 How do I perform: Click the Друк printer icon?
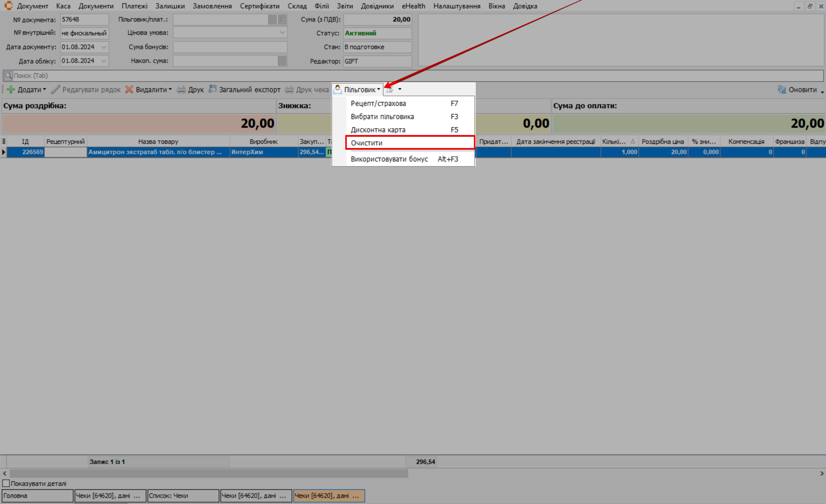[x=181, y=89]
